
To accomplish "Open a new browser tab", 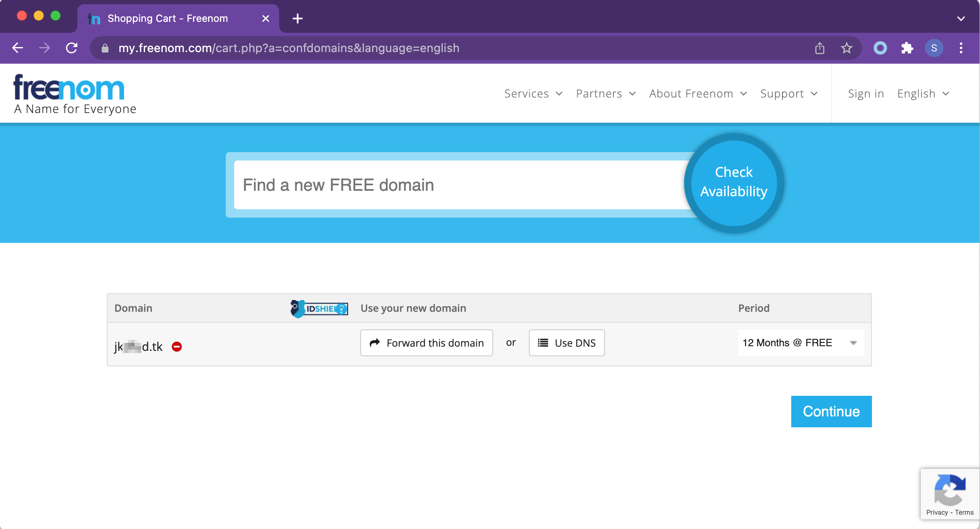I will (297, 18).
